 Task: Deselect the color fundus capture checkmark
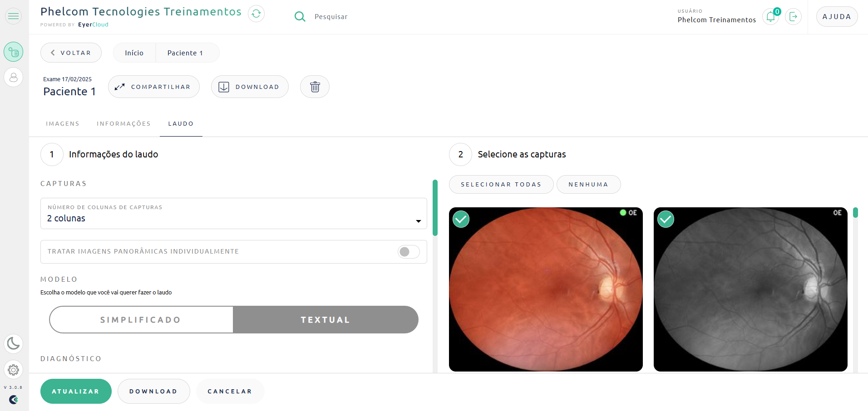[461, 219]
